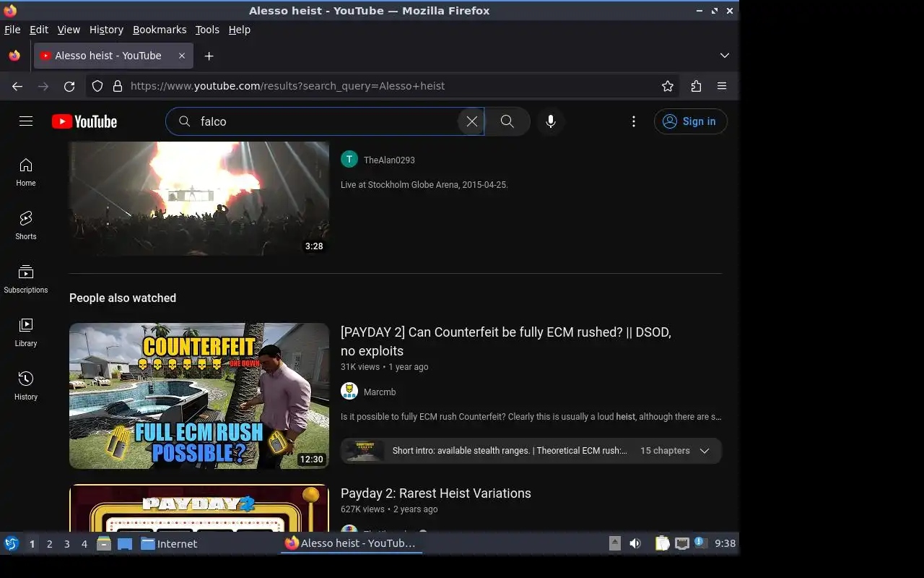
Task: Open the Edit menu
Action: (x=39, y=30)
